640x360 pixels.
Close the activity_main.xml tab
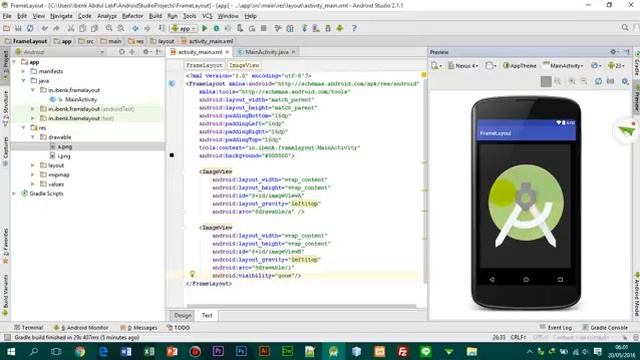coord(227,52)
